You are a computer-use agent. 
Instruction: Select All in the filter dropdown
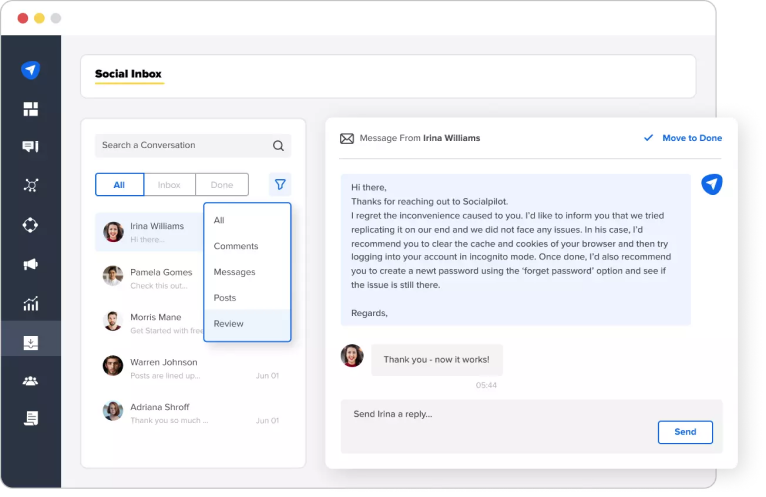pos(247,220)
